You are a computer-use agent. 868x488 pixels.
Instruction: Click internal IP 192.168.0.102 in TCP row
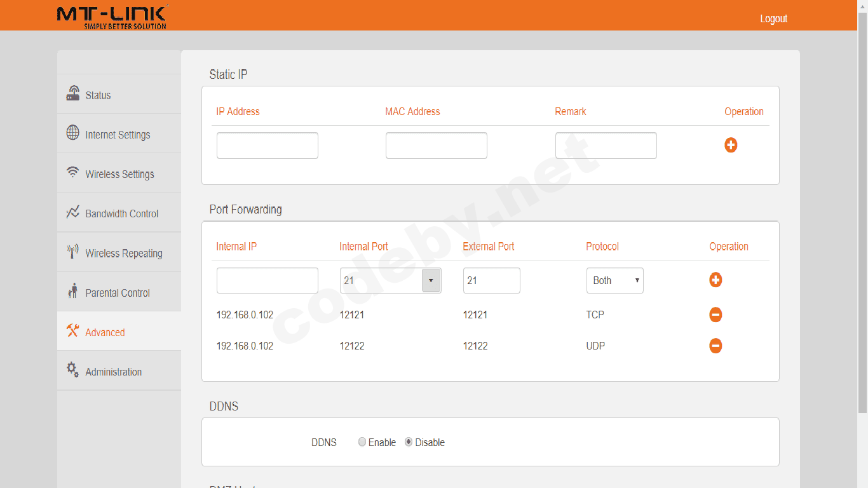[245, 315]
